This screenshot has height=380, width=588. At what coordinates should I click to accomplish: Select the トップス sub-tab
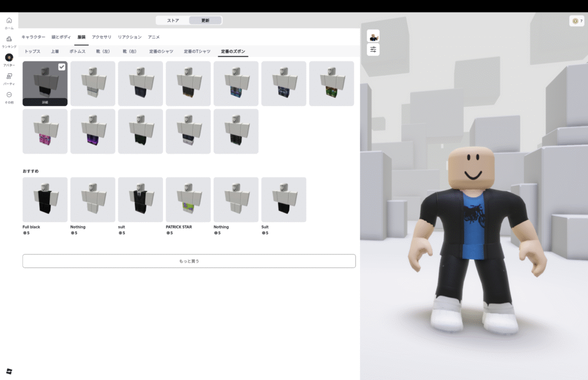click(33, 52)
